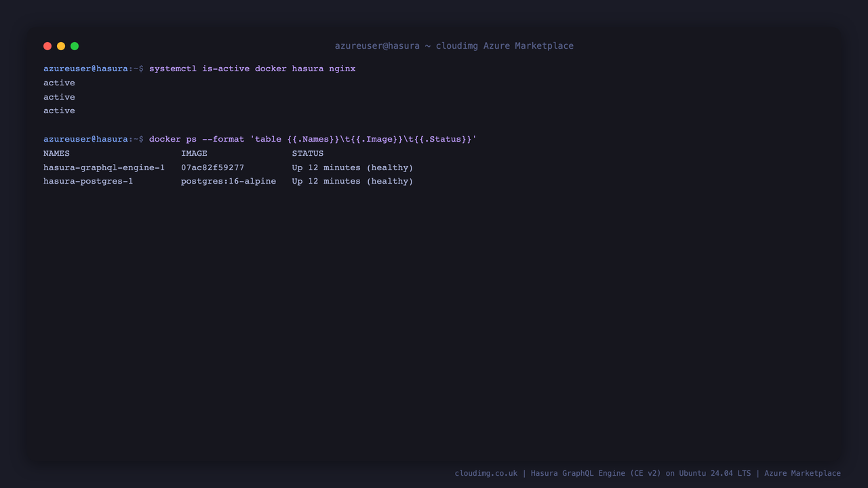Click the first 'azureuser@hasura' prompt
The height and width of the screenshot is (488, 868).
[x=85, y=68]
